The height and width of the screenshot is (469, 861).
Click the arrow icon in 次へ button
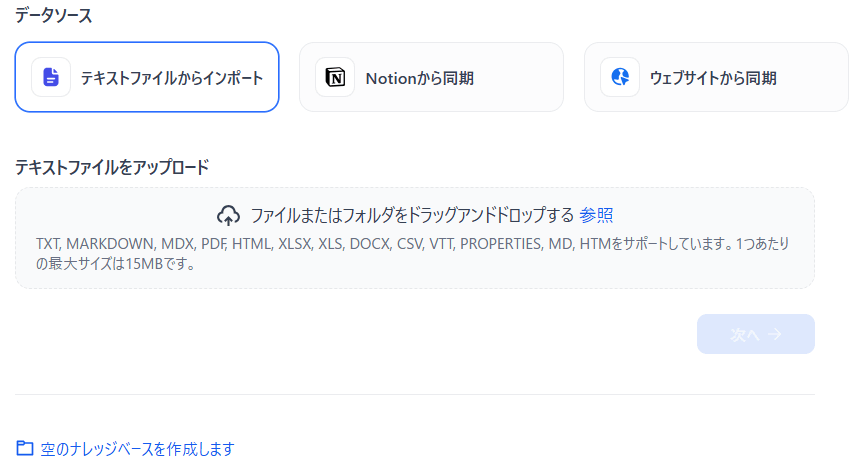tap(775, 335)
